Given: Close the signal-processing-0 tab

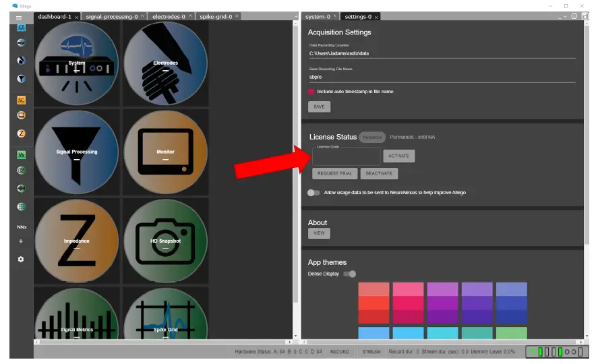Looking at the screenshot, I should point(143,16).
